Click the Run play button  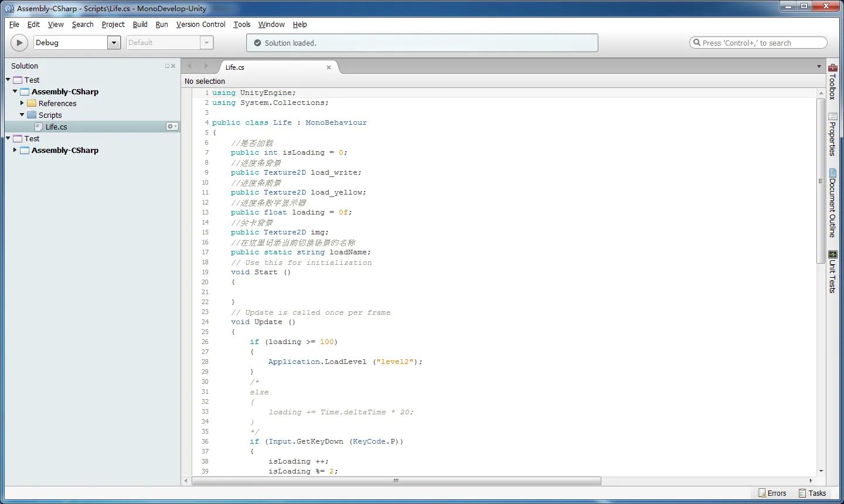pos(19,43)
